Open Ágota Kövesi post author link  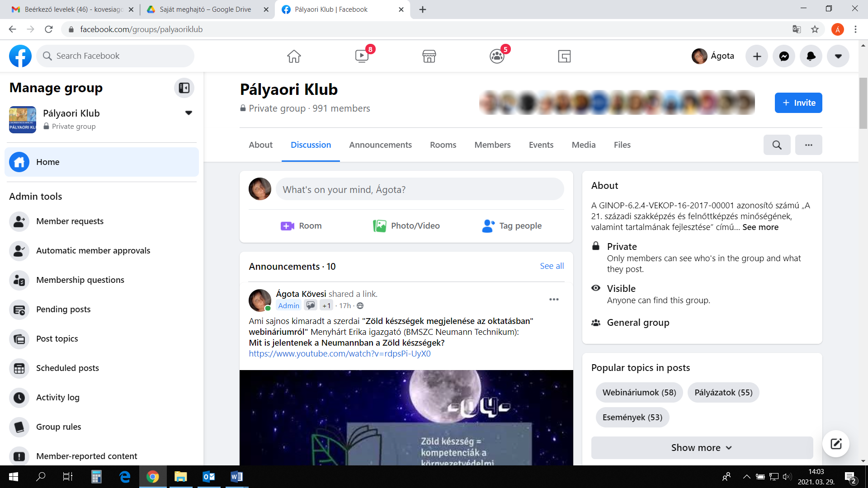click(301, 294)
